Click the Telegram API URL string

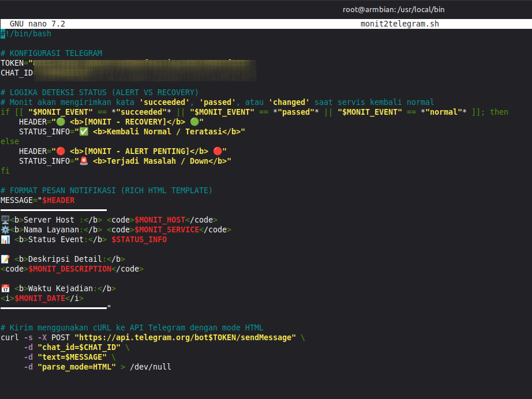[x=185, y=338]
